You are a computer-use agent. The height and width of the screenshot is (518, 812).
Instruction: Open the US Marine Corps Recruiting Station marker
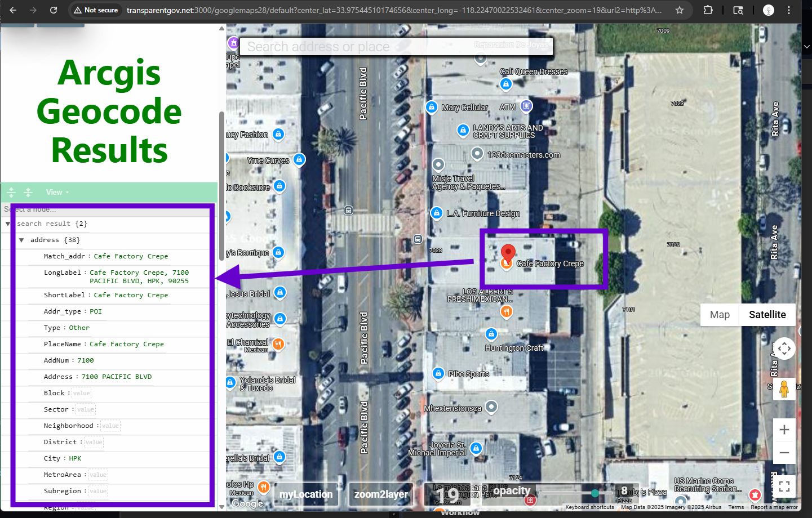[x=681, y=501]
